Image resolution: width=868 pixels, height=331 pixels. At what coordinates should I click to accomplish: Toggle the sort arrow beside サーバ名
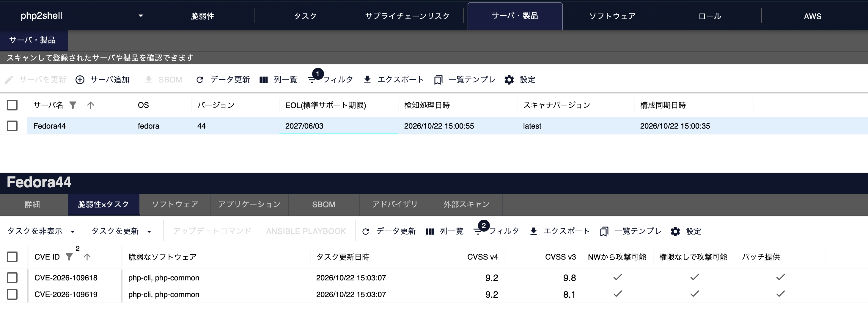pos(90,105)
